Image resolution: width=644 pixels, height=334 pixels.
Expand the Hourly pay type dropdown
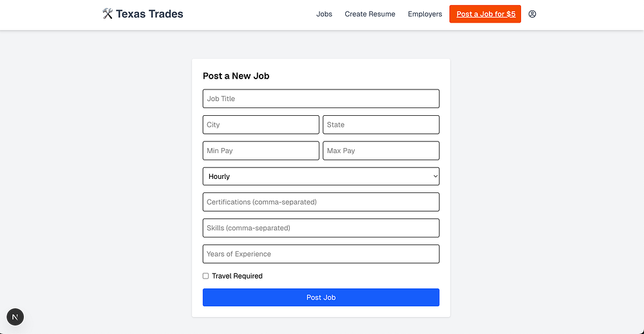tap(321, 176)
